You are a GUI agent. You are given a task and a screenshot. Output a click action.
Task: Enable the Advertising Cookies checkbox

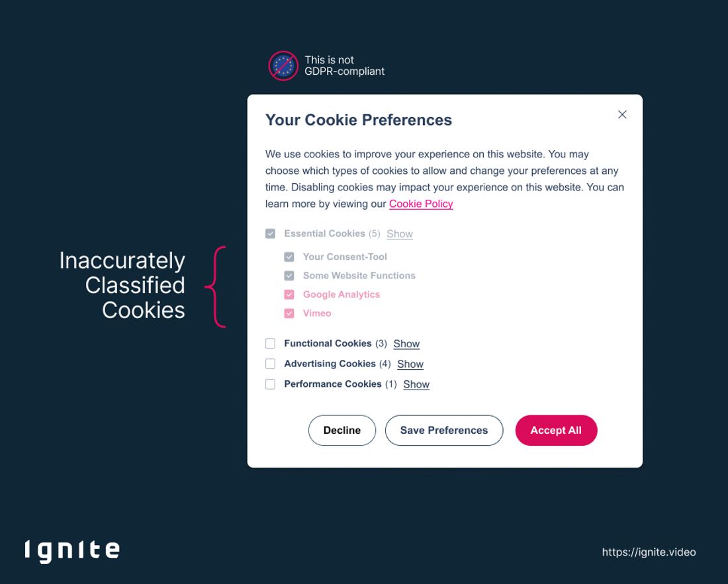click(x=270, y=363)
